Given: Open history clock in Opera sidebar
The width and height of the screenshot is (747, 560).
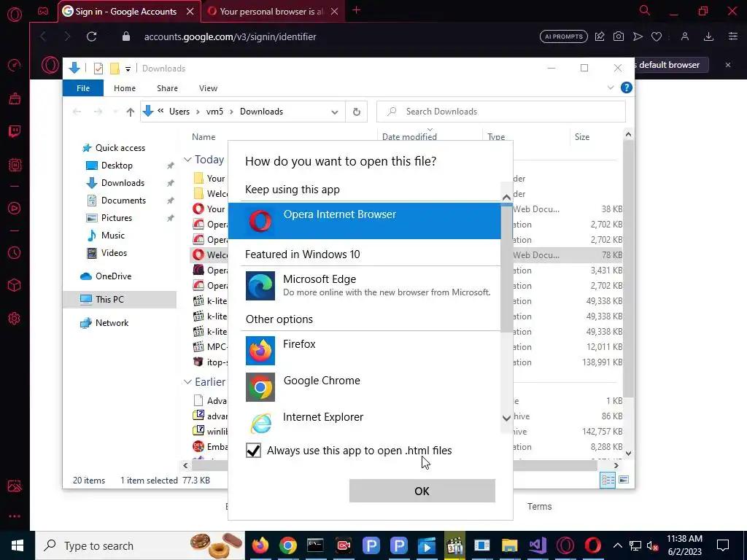Looking at the screenshot, I should [15, 253].
